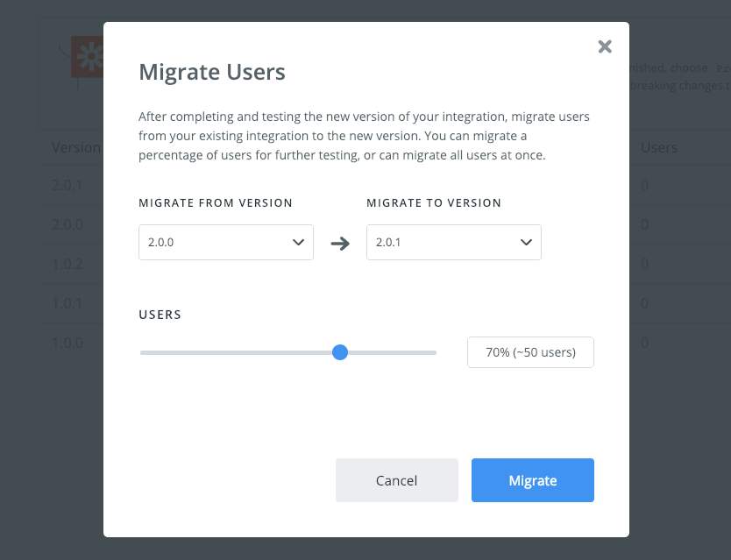Click the Version column header in background
Image resolution: width=731 pixels, height=560 pixels.
click(76, 147)
